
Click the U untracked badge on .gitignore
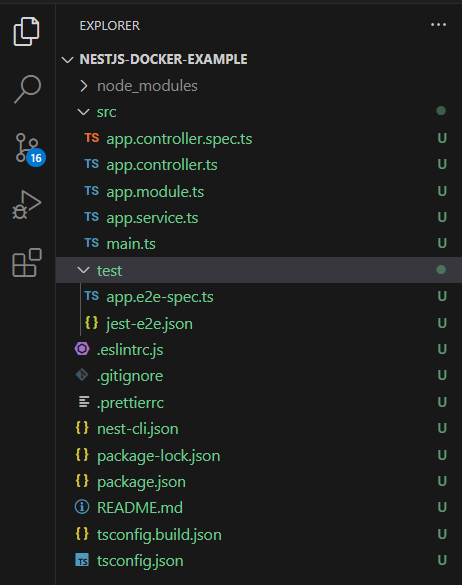click(x=442, y=375)
